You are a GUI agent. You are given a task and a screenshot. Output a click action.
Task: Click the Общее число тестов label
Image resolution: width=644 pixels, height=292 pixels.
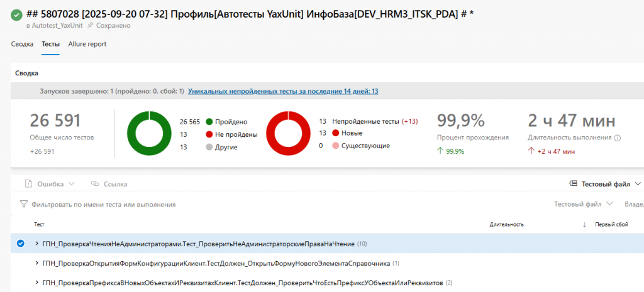pos(62,138)
